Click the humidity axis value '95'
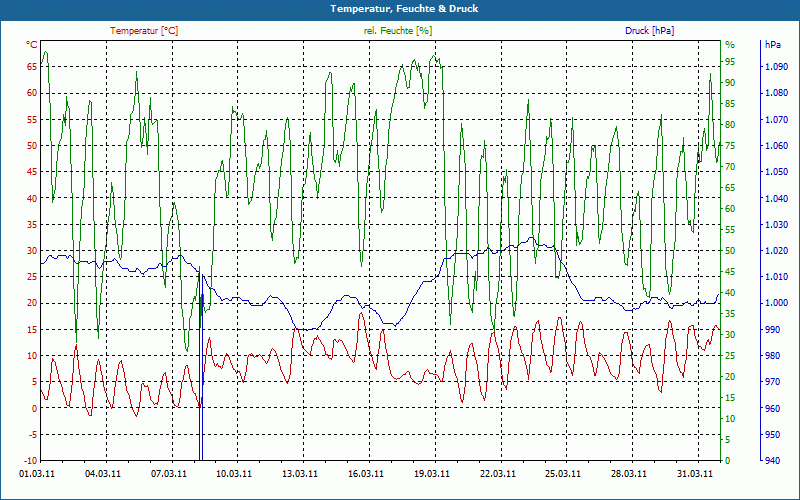 [730, 62]
